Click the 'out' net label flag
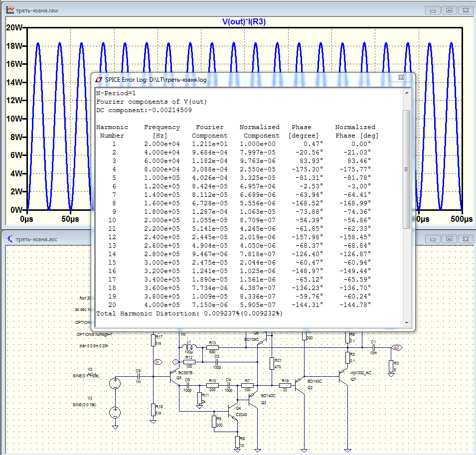 tap(396, 347)
